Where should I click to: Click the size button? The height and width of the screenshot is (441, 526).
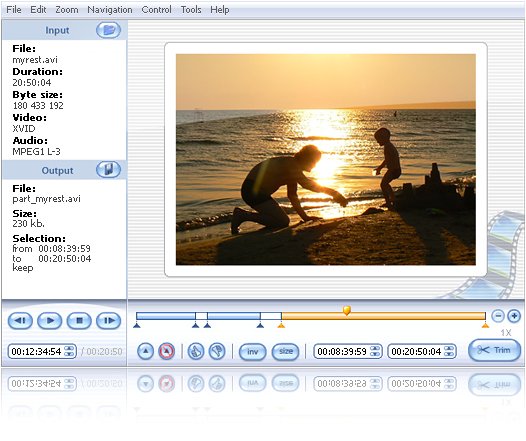coord(285,352)
